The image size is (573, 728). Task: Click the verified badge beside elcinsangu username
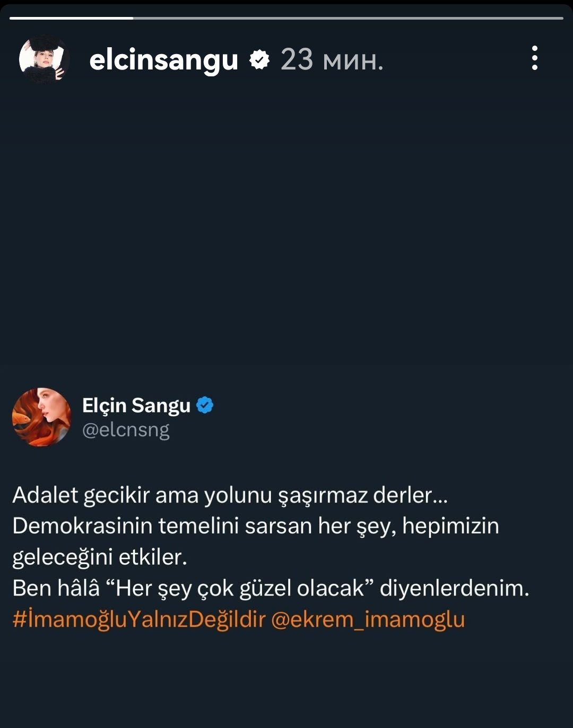coord(259,59)
